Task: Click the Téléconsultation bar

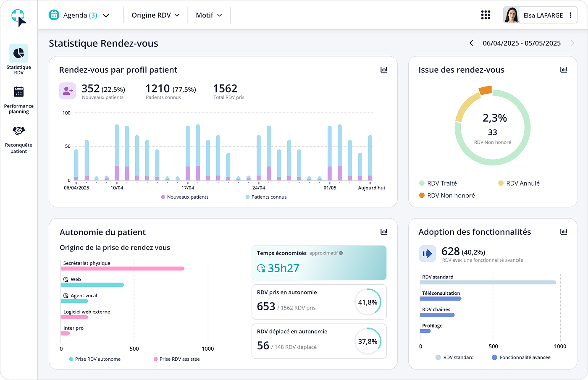Action: pos(441,299)
